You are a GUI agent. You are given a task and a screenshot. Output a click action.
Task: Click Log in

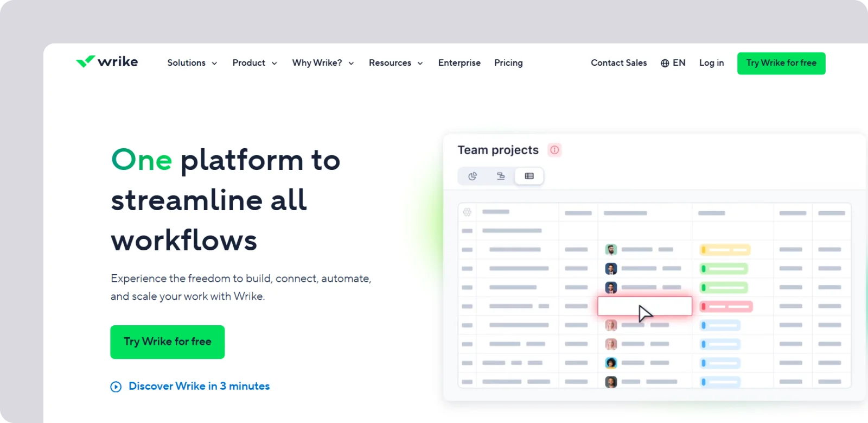(711, 63)
